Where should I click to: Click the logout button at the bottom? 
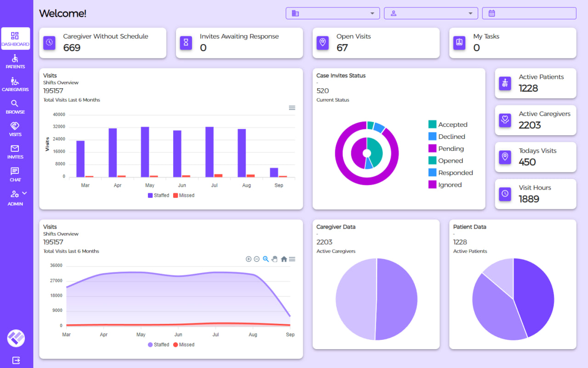pos(16,361)
